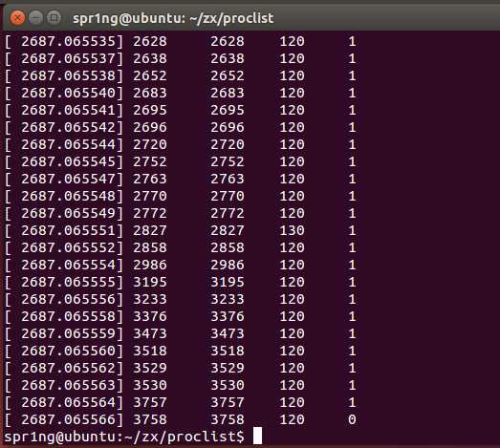The height and width of the screenshot is (448, 500).
Task: Select the timestamp 2687.065549
Action: [68, 213]
